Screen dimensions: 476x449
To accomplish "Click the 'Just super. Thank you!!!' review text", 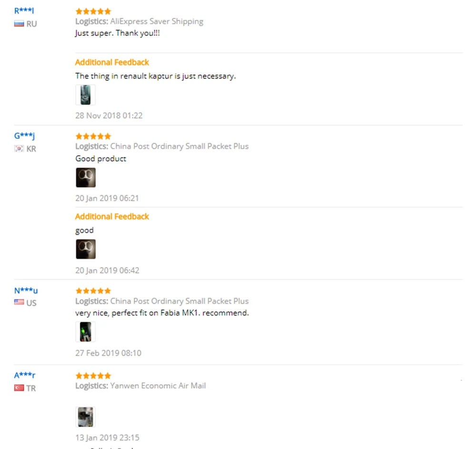I will tap(118, 33).
